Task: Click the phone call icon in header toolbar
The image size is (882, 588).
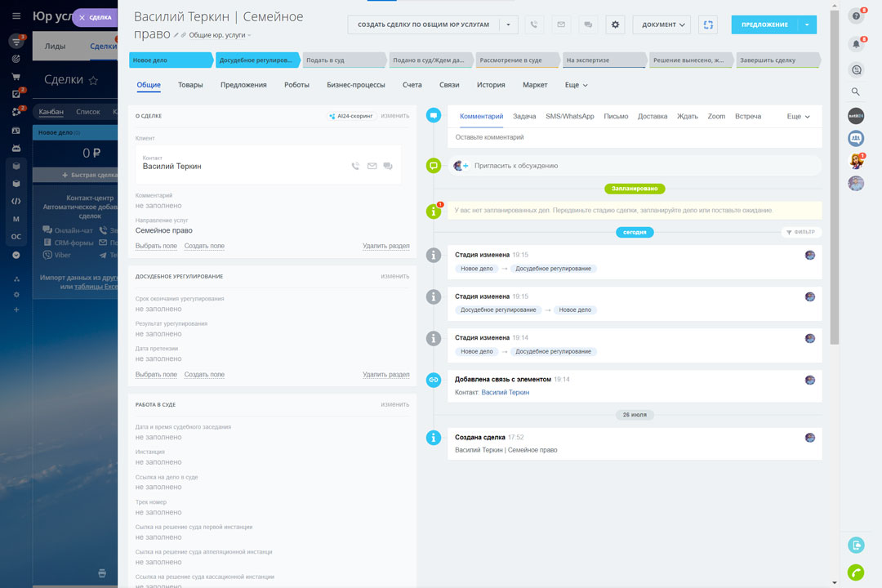Action: click(534, 24)
